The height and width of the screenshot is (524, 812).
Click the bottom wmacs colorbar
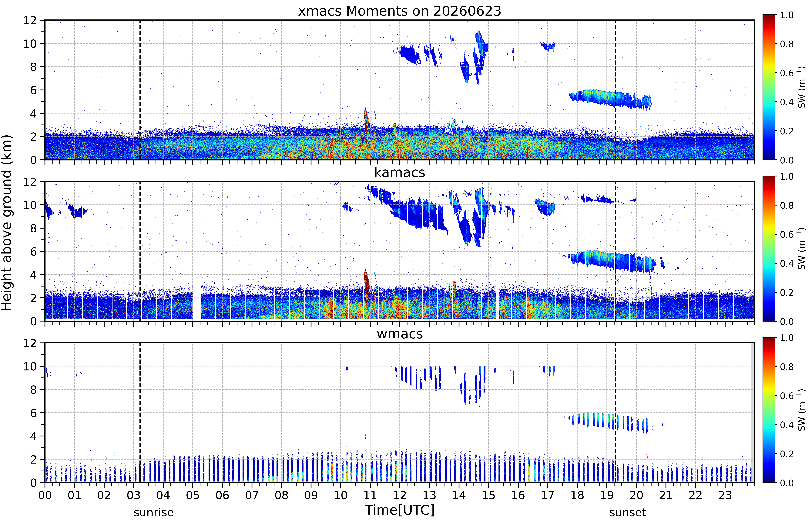[769, 410]
